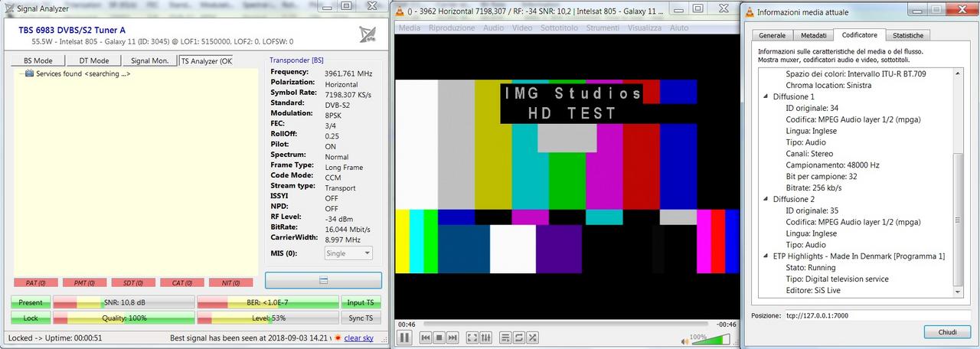This screenshot has height=349, width=980.
Task: Select Services found searching tree item
Action: click(83, 74)
